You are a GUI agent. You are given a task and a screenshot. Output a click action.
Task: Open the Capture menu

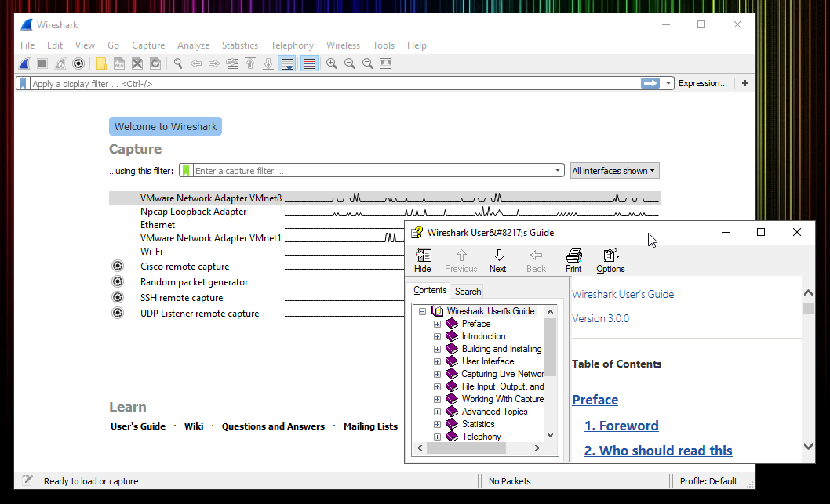(x=148, y=45)
